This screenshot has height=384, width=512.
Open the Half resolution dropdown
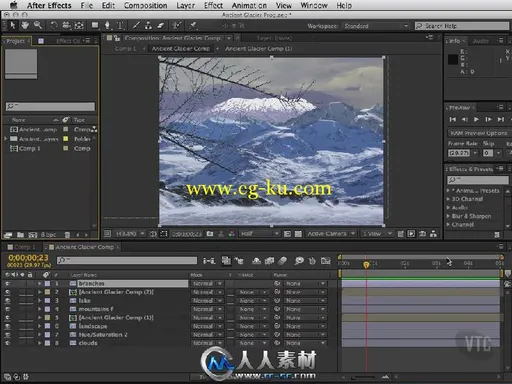pyautogui.click(x=259, y=234)
